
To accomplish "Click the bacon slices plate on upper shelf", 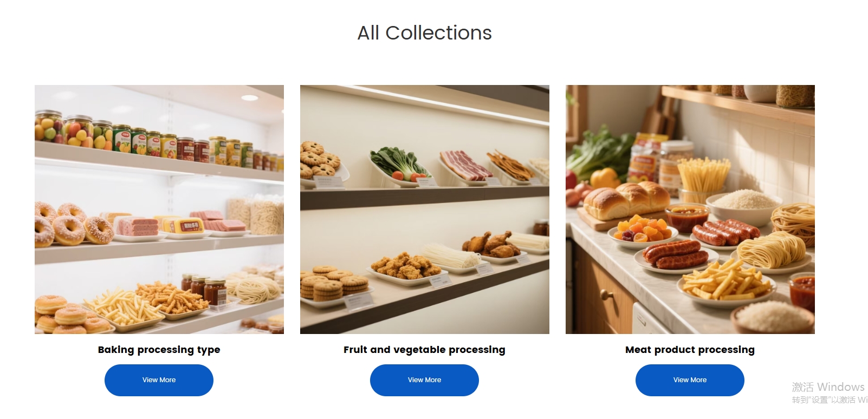I will (x=464, y=166).
